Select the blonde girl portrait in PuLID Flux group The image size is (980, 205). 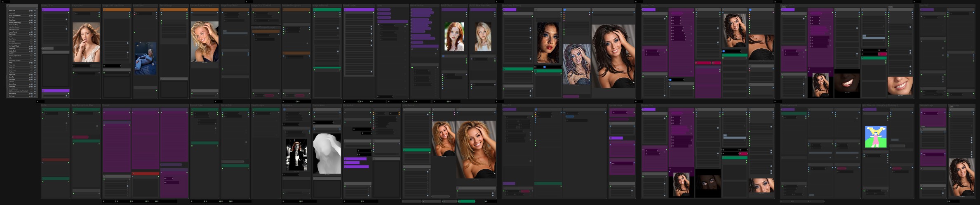(483, 37)
